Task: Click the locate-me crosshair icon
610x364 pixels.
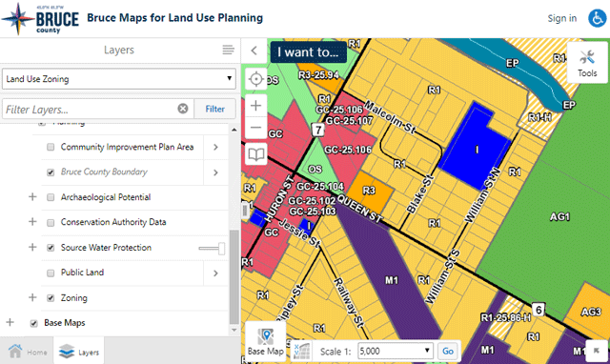Action: click(255, 79)
